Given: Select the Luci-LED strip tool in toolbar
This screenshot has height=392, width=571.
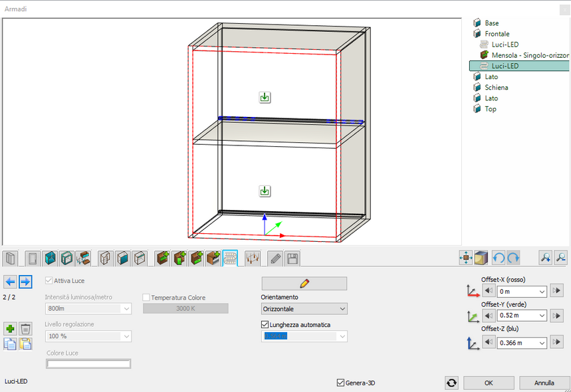Looking at the screenshot, I should point(230,258).
